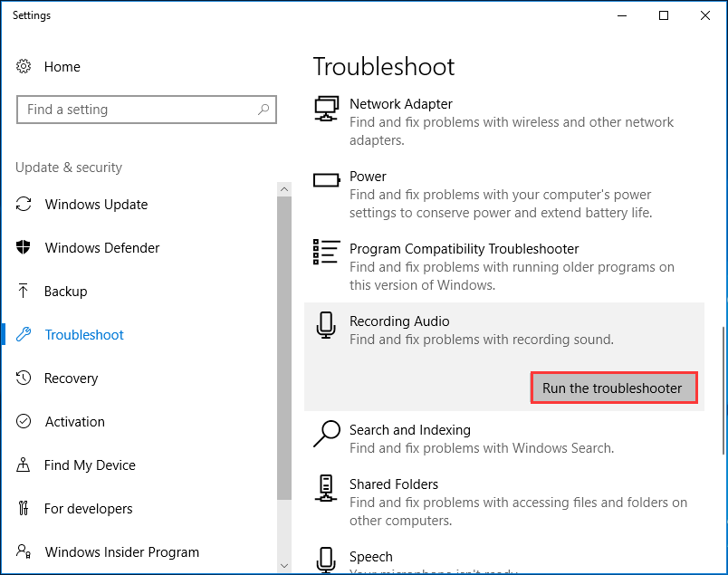Select Troubleshoot in the navigation pane
The width and height of the screenshot is (728, 575).
[x=82, y=334]
